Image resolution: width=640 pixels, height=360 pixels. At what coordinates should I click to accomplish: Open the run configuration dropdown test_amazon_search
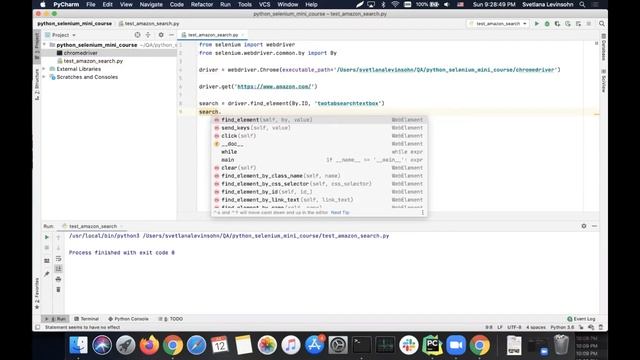(x=498, y=24)
